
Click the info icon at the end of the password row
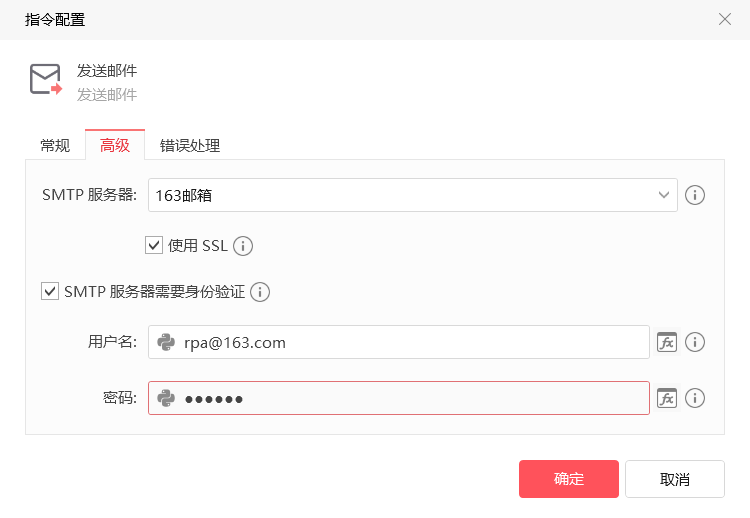pos(695,398)
